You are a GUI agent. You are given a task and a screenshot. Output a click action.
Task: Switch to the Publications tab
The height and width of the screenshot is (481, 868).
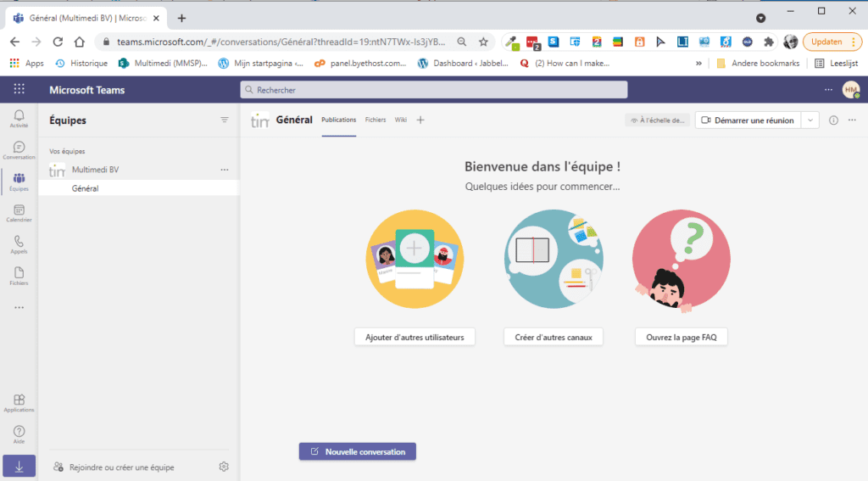[339, 120]
